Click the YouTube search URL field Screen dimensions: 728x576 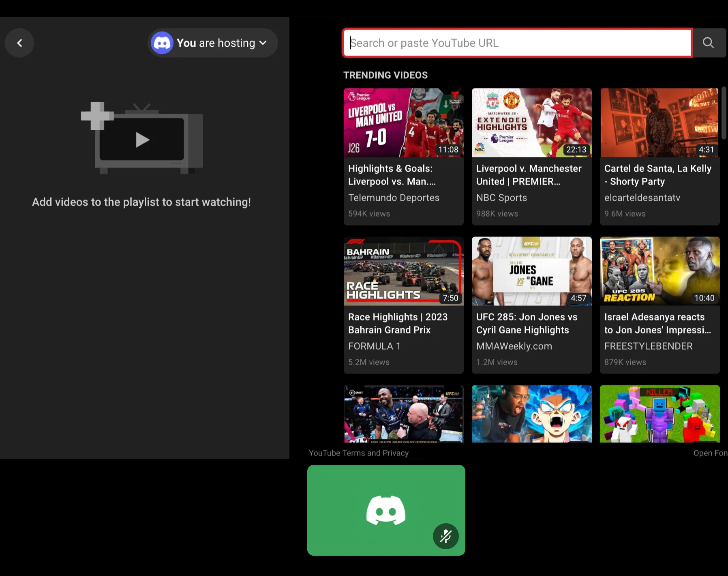click(518, 43)
